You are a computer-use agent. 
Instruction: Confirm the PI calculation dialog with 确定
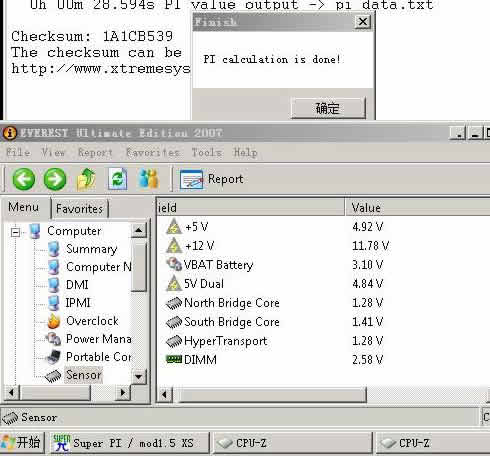point(328,108)
